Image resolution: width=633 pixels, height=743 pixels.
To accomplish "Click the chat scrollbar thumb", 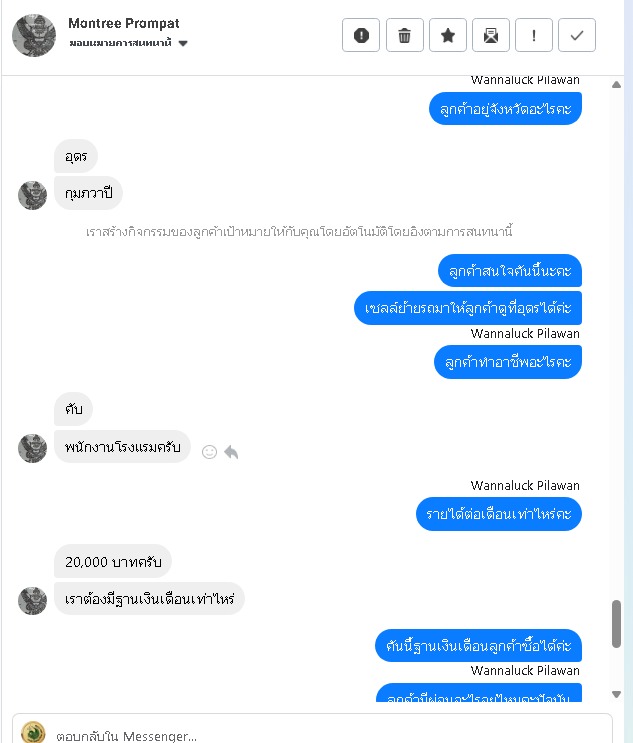I will tap(616, 624).
